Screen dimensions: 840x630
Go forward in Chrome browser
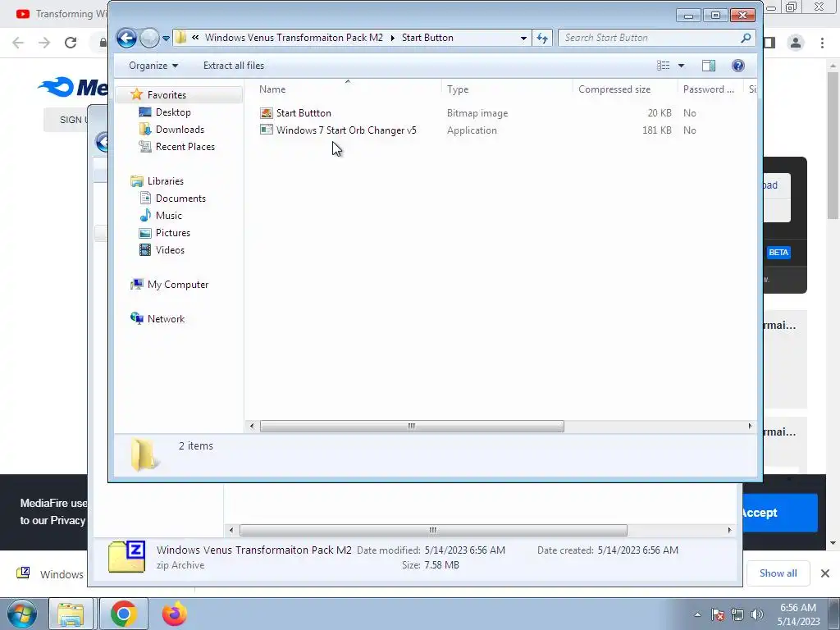pos(44,43)
